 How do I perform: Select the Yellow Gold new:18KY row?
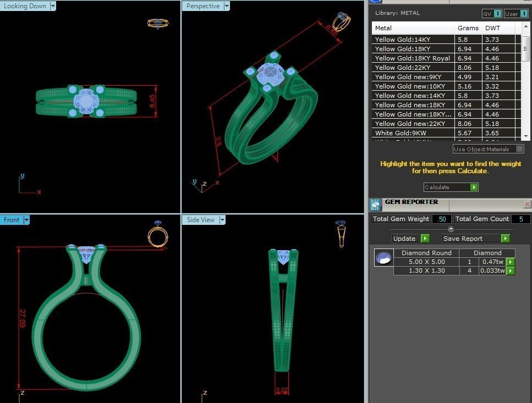point(446,104)
